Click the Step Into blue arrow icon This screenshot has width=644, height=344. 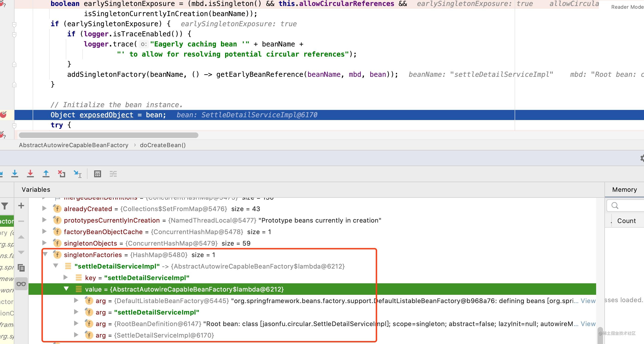pyautogui.click(x=15, y=174)
